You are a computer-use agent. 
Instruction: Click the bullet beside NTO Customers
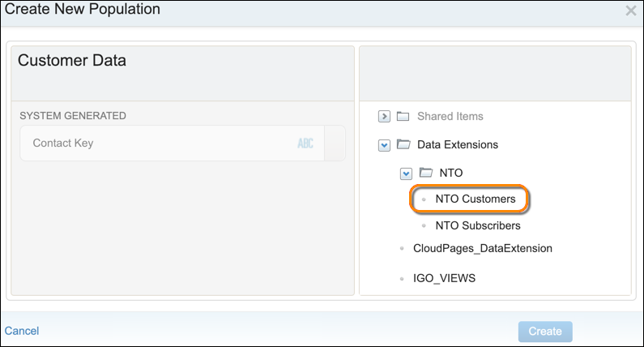[x=424, y=199]
